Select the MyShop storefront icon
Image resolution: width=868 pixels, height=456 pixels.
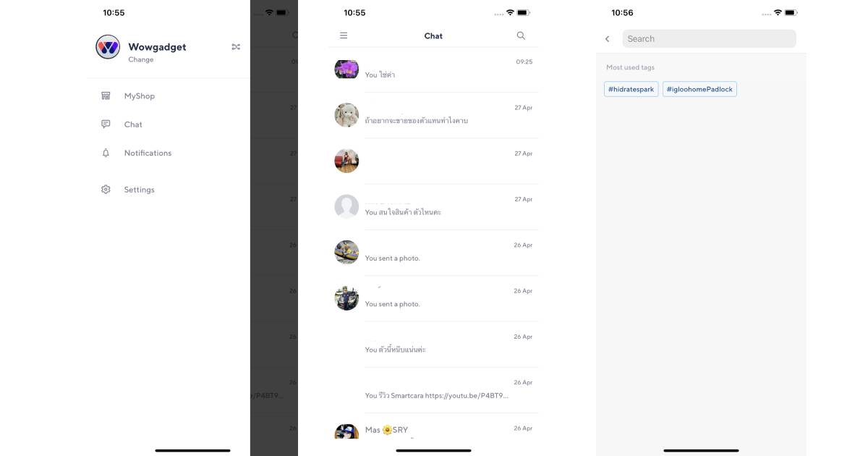(x=106, y=96)
